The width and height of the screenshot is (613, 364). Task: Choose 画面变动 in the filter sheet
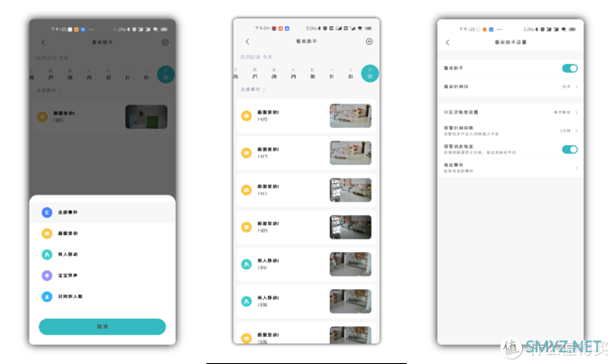[x=103, y=233]
